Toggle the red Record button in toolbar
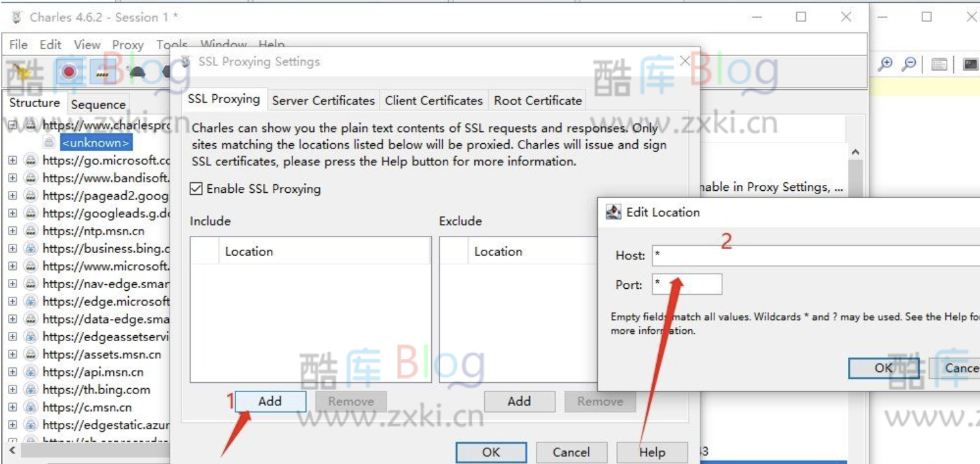 coord(69,72)
